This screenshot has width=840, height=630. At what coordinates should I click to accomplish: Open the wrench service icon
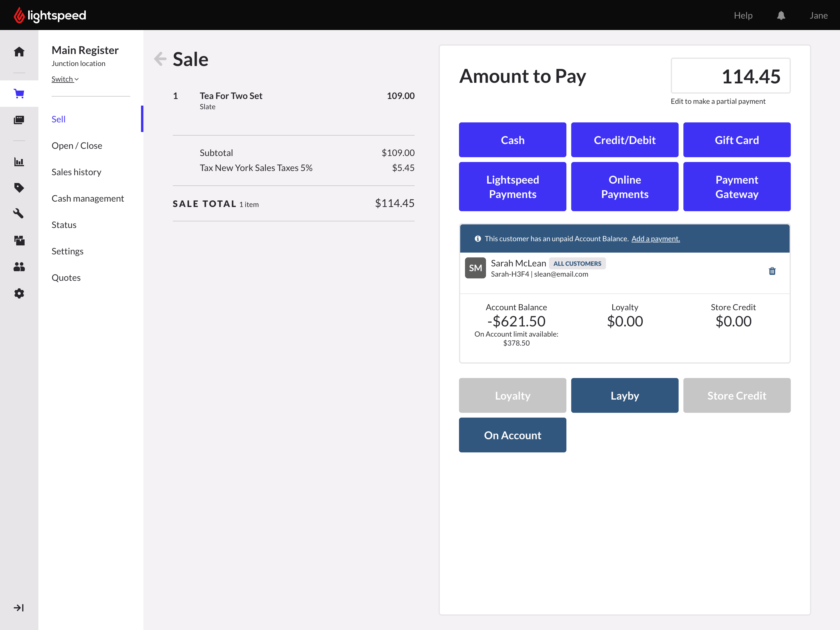tap(19, 214)
